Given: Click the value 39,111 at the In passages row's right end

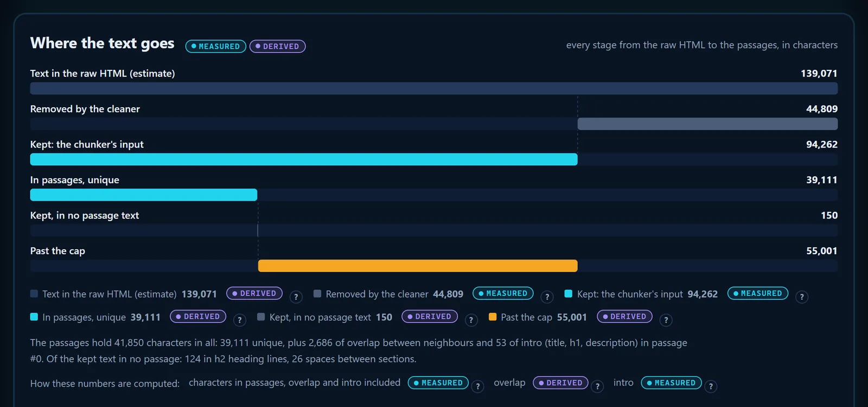Looking at the screenshot, I should point(822,180).
